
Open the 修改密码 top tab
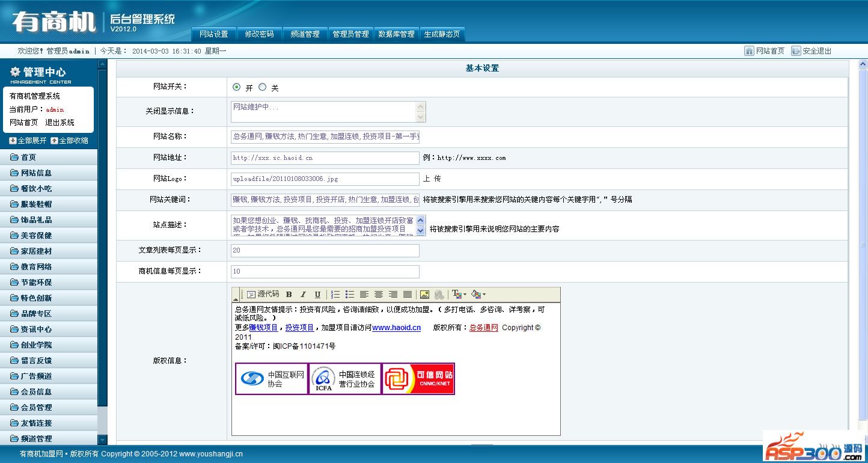coord(260,34)
